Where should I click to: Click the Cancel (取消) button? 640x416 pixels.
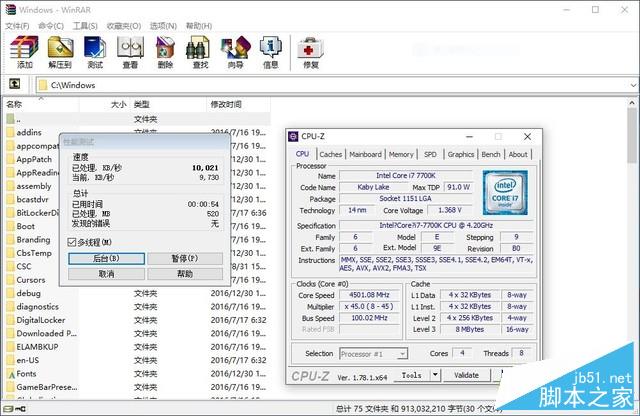(106, 274)
